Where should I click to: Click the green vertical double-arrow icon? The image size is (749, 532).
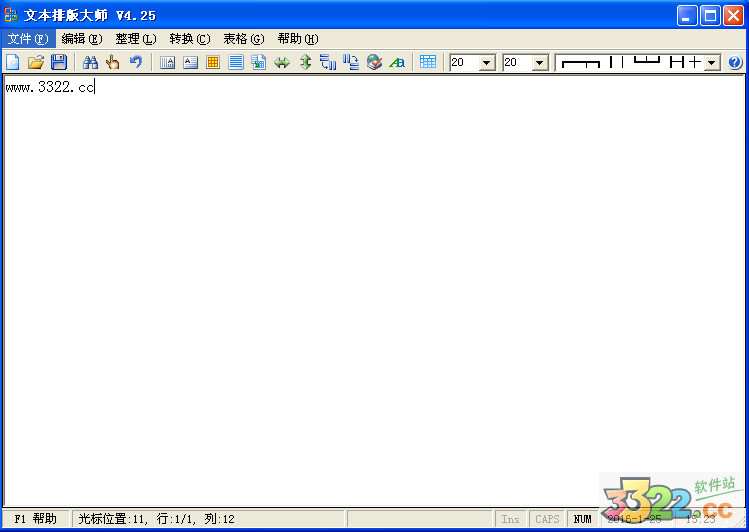(305, 62)
